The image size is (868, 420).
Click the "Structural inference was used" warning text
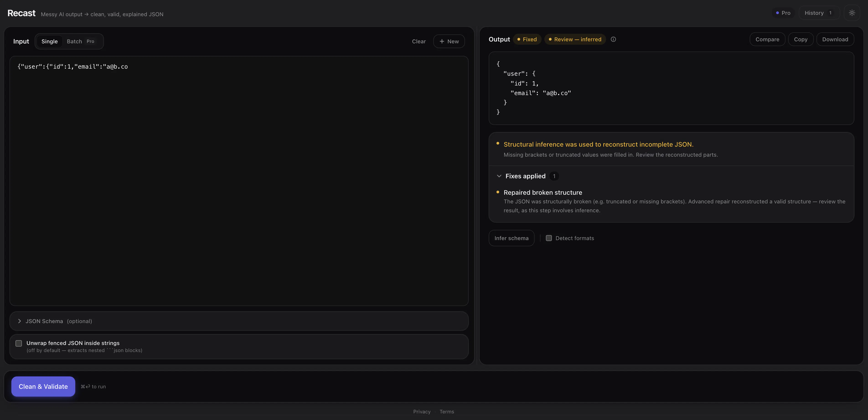point(598,145)
